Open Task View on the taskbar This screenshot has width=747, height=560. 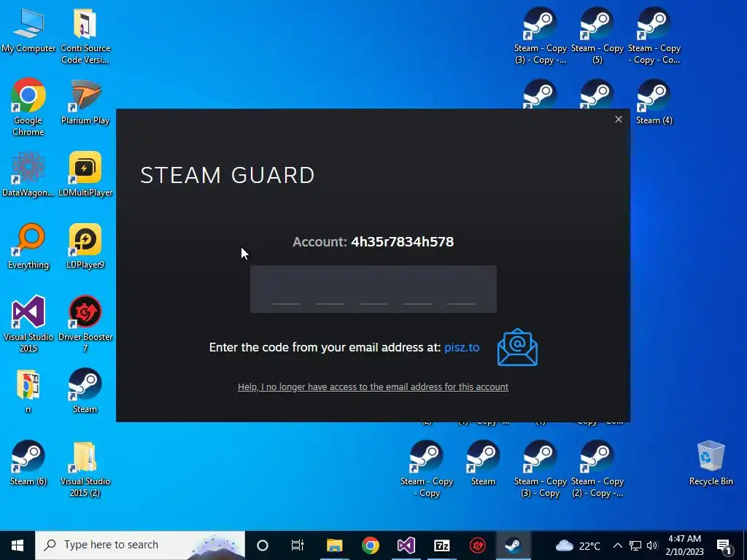pyautogui.click(x=298, y=545)
